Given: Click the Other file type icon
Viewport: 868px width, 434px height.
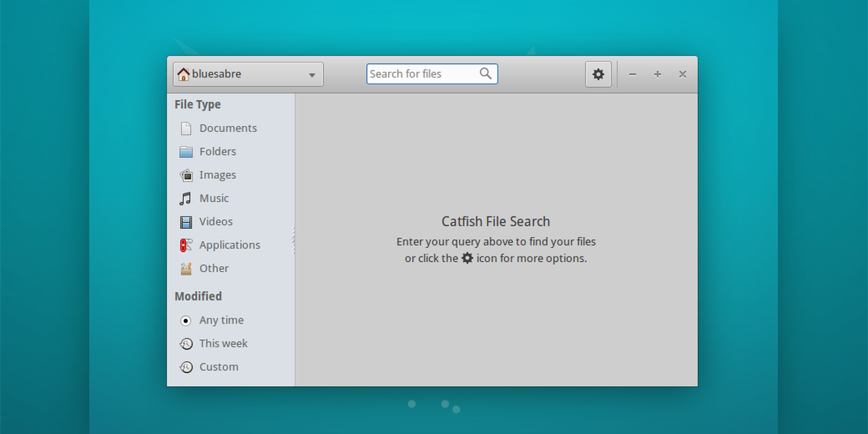Looking at the screenshot, I should (x=186, y=268).
